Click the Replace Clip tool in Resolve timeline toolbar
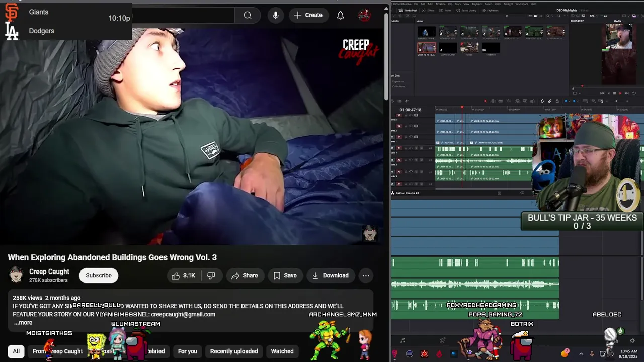This screenshot has width=644, height=362. pos(532,101)
